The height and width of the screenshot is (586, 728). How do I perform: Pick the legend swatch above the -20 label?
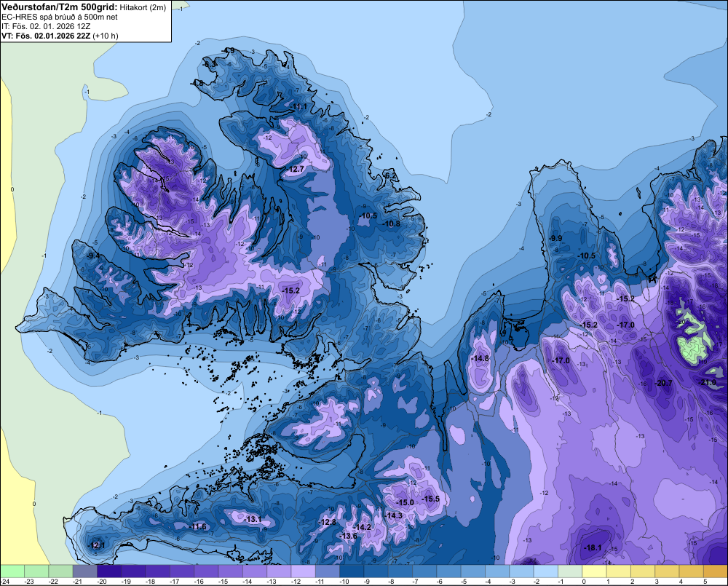[109, 571]
